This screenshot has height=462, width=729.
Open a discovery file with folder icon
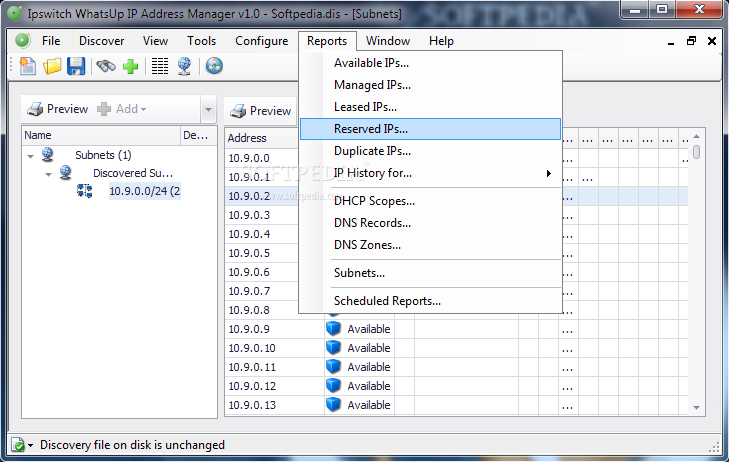click(x=52, y=66)
